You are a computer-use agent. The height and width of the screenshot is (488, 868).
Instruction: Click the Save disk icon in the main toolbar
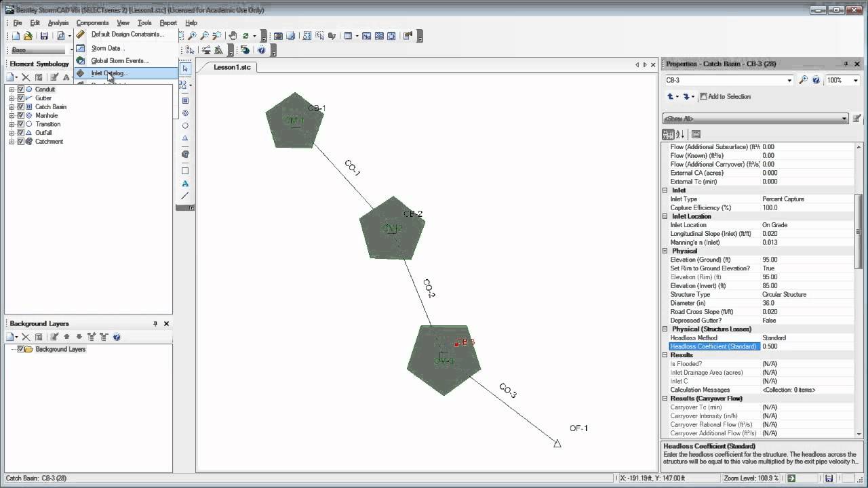[x=44, y=36]
